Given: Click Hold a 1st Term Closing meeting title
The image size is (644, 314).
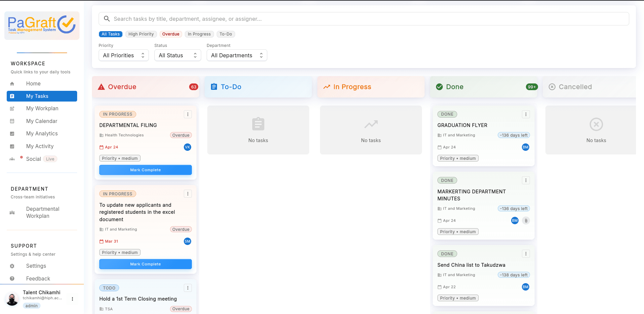Looking at the screenshot, I should [138, 299].
